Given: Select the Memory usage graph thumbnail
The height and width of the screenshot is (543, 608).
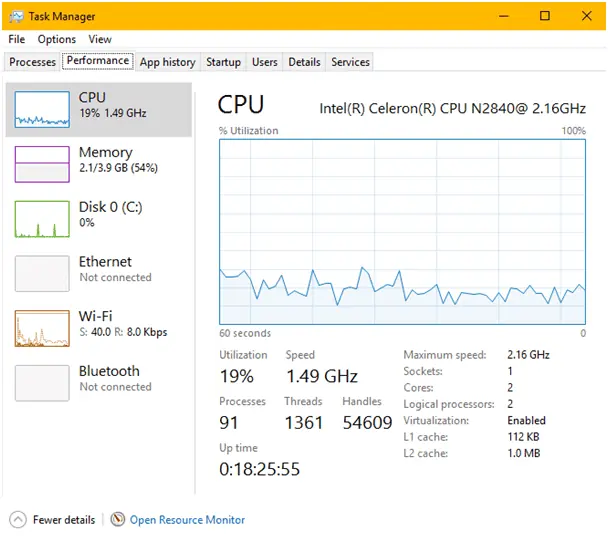Looking at the screenshot, I should tap(42, 164).
